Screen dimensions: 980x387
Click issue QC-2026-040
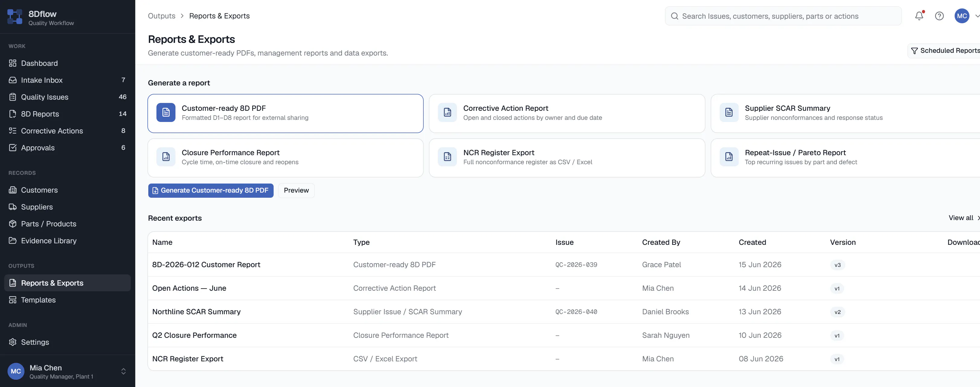click(x=576, y=312)
